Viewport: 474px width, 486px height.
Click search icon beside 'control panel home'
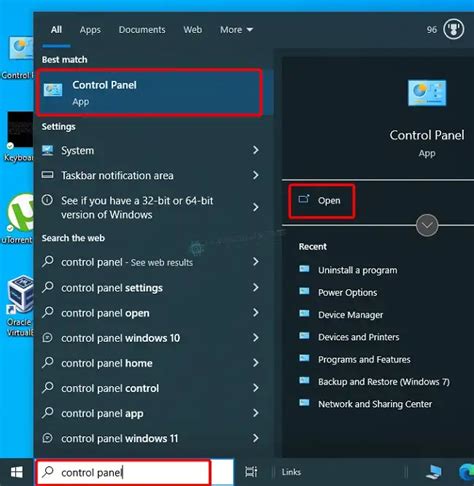48,362
